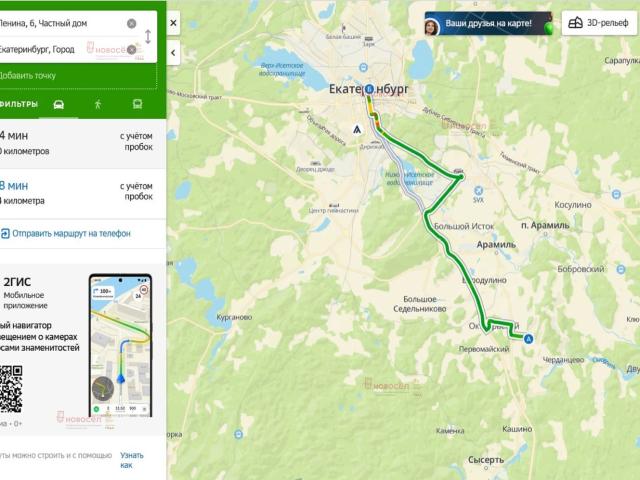The width and height of the screenshot is (640, 480).
Task: Select the first route option with traffic
Action: (83, 143)
